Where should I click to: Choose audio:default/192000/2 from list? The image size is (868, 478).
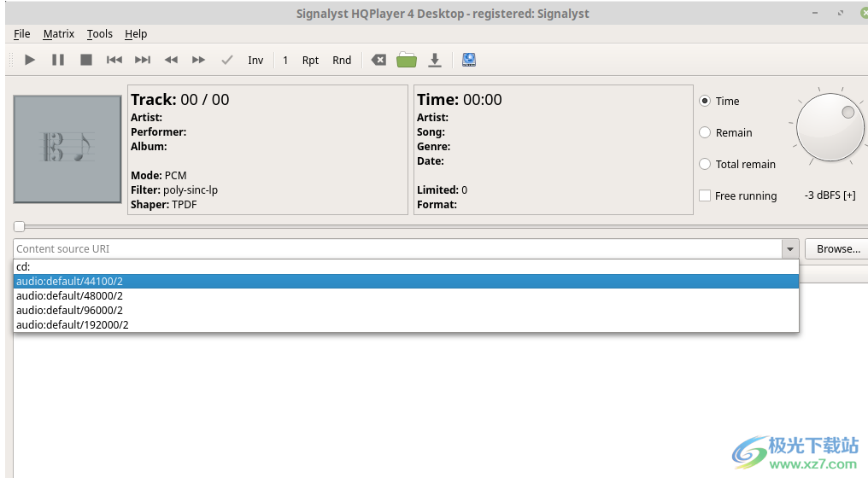pyautogui.click(x=406, y=324)
